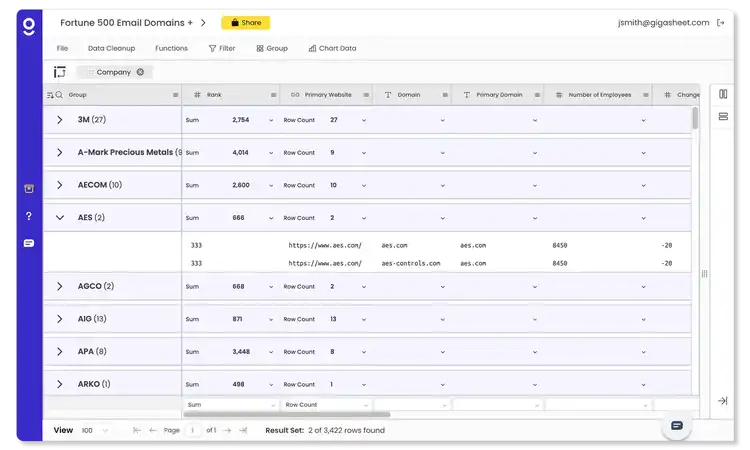Image resolution: width=750 pixels, height=450 pixels.
Task: Click the page number input field
Action: point(193,430)
